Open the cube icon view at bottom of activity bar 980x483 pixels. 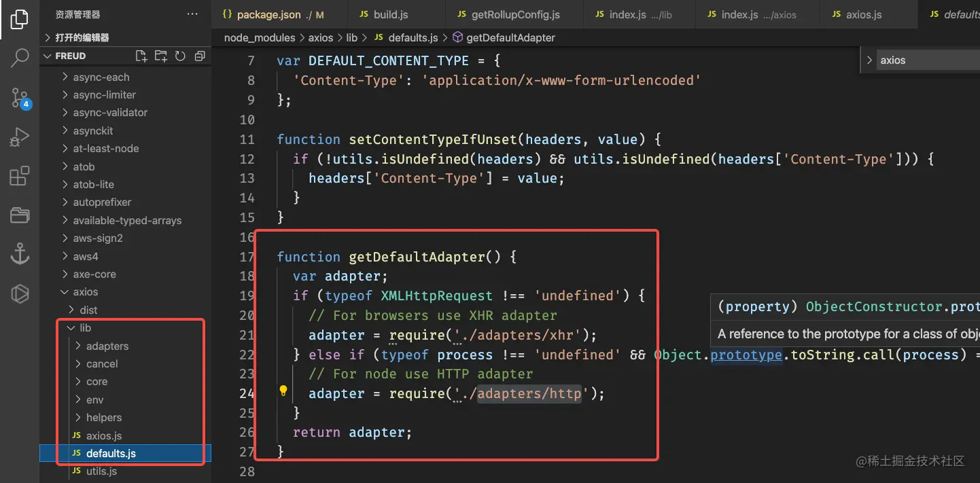20,294
